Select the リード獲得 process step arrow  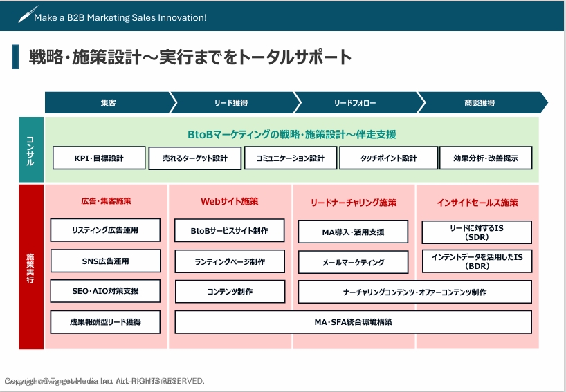click(232, 103)
